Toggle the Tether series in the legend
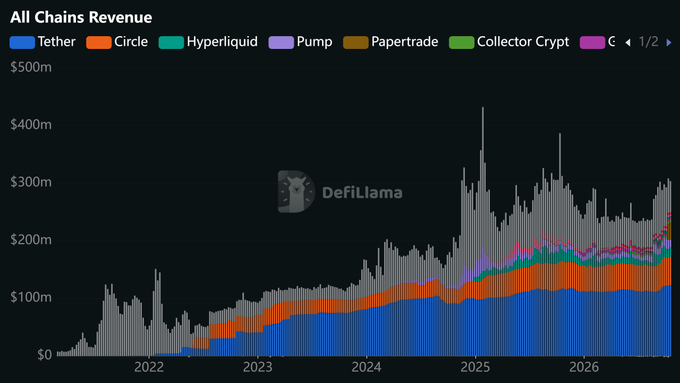The width and height of the screenshot is (680, 383). (42, 42)
